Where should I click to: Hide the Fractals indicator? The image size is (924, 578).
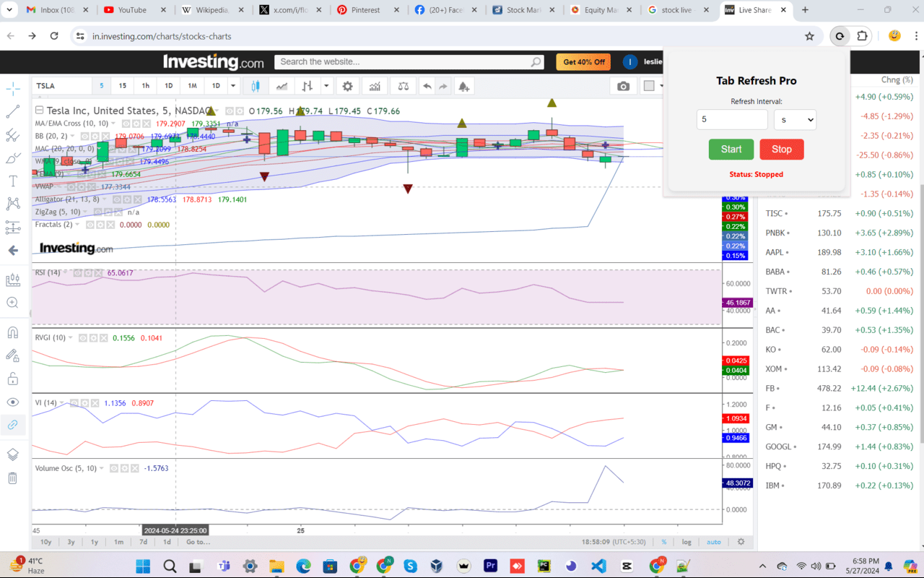click(x=91, y=225)
